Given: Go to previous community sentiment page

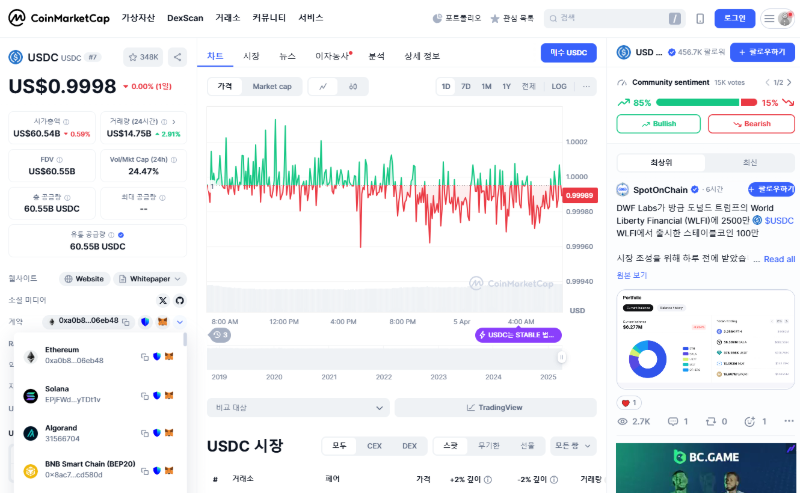Looking at the screenshot, I should [x=767, y=82].
